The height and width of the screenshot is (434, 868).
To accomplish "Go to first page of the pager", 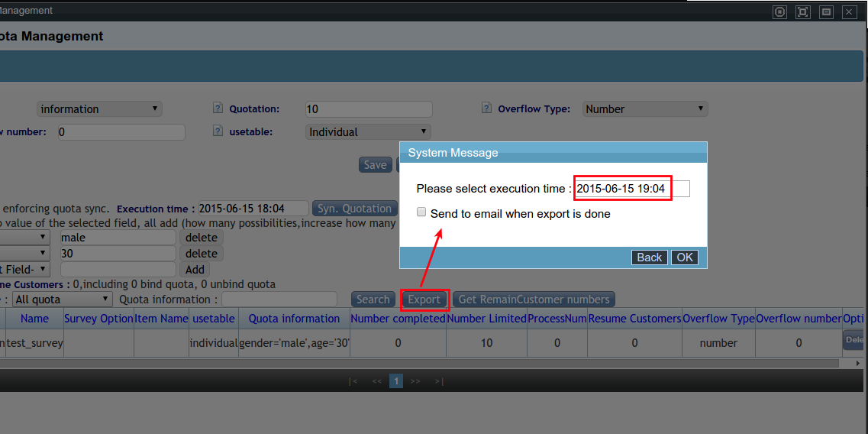I will (x=353, y=381).
